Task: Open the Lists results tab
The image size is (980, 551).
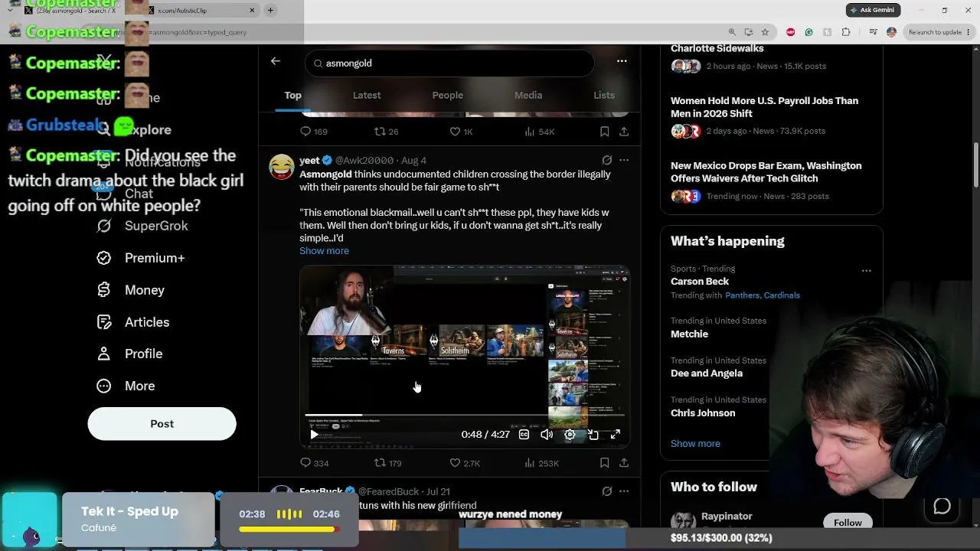Action: (604, 95)
